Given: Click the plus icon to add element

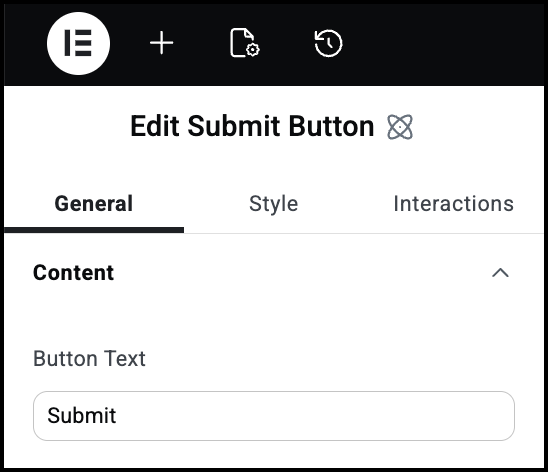Looking at the screenshot, I should pyautogui.click(x=161, y=43).
